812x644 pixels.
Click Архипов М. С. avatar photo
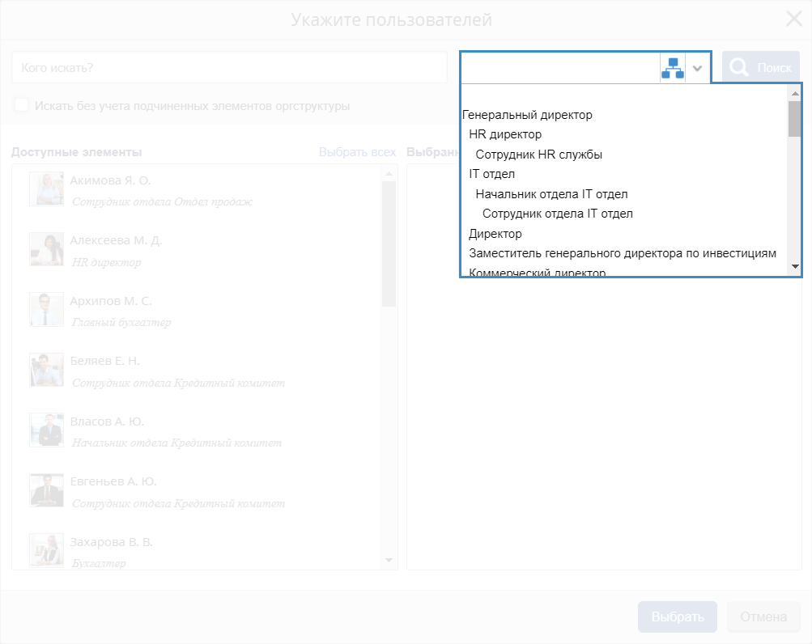[47, 310]
